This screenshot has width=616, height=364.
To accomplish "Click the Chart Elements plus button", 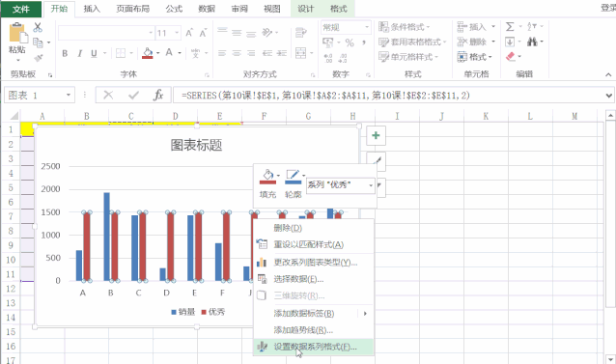I will (376, 135).
